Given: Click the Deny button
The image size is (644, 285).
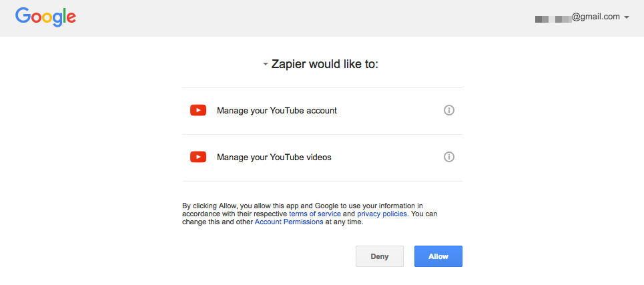Looking at the screenshot, I should click(380, 256).
